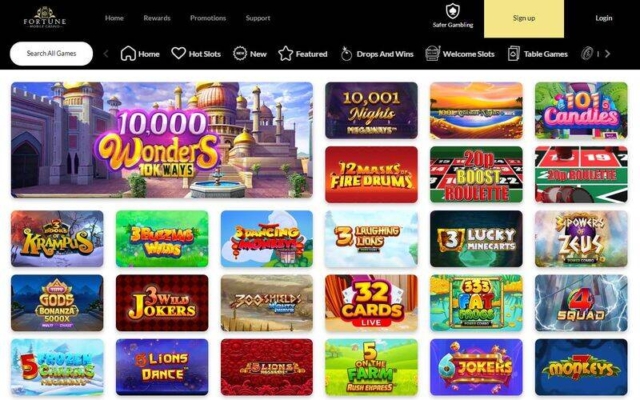Screen dimensions: 640x400
Task: Open the Safer Gambling shield icon
Action: [x=453, y=11]
